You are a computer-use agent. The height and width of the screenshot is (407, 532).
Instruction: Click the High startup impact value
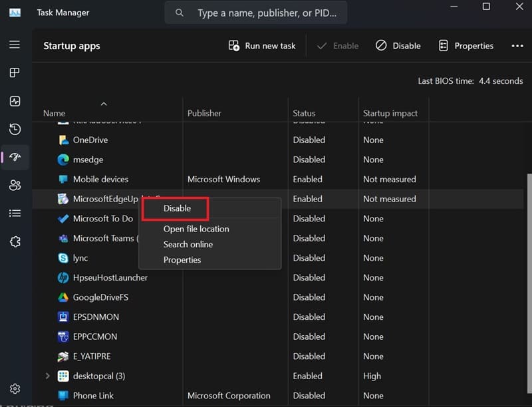pyautogui.click(x=372, y=376)
